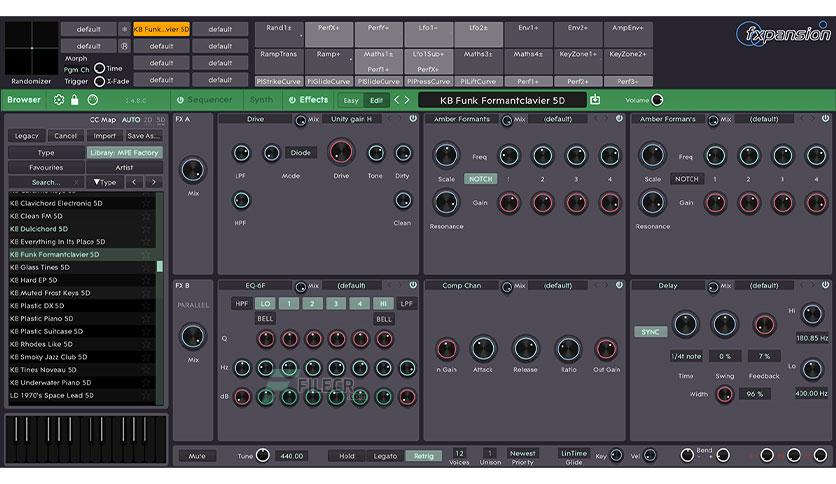836x484 pixels.
Task: Click the PerfX+ modulation slot
Action: pyautogui.click(x=329, y=34)
